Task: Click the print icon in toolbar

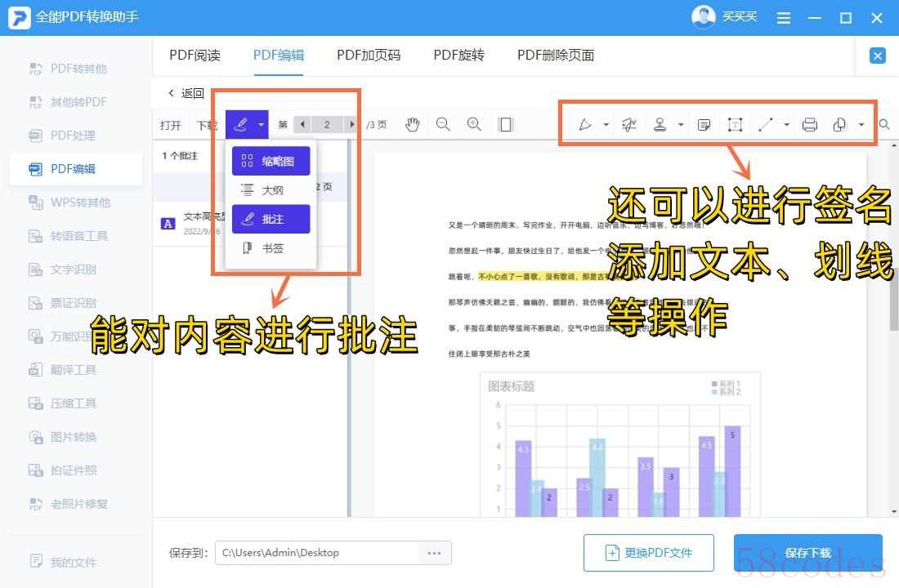Action: 810,125
